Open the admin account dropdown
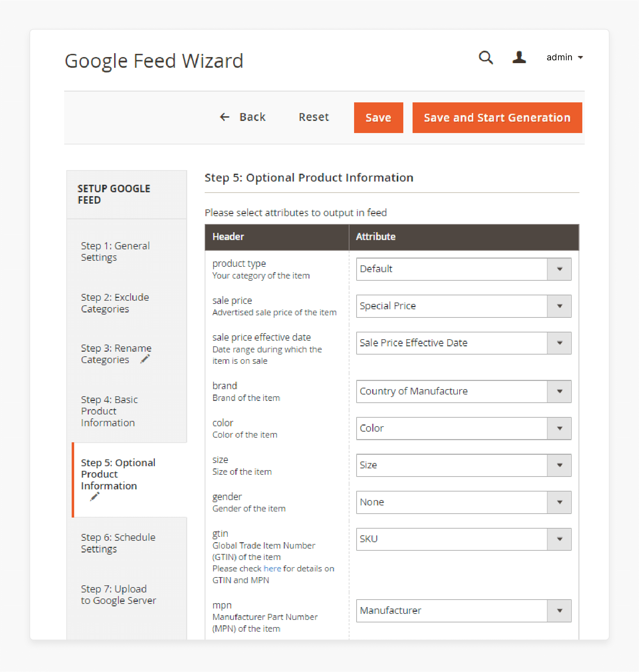This screenshot has height=672, width=639. tap(564, 57)
